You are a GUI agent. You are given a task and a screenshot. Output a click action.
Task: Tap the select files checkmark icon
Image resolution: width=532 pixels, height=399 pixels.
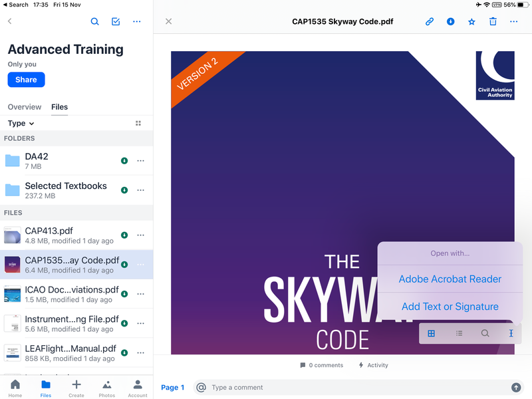(x=116, y=22)
